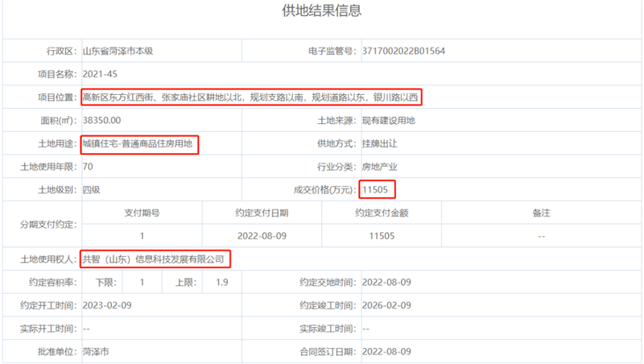Click the 土地用途 field label
This screenshot has height=364, width=644.
[x=57, y=143]
